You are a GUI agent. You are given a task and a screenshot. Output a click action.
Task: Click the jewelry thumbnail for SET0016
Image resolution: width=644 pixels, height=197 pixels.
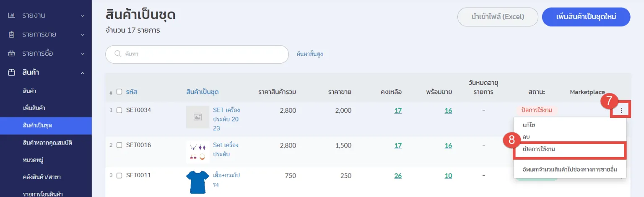click(197, 152)
